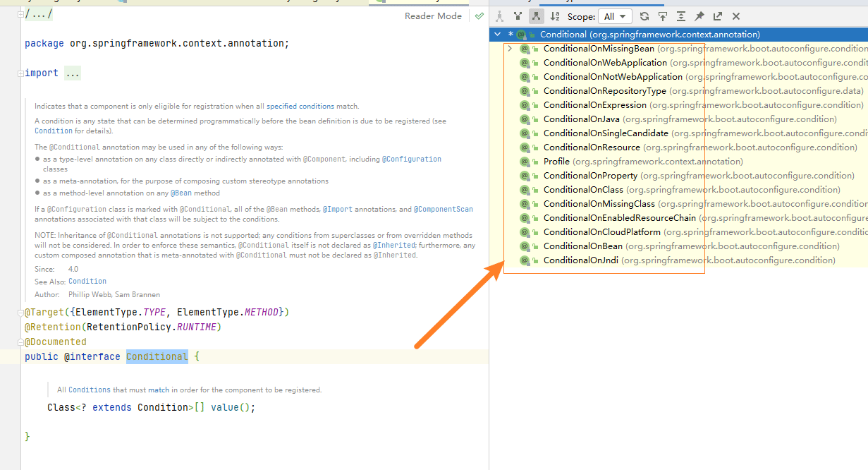Select ConditionalOnExpression row

click(x=678, y=105)
